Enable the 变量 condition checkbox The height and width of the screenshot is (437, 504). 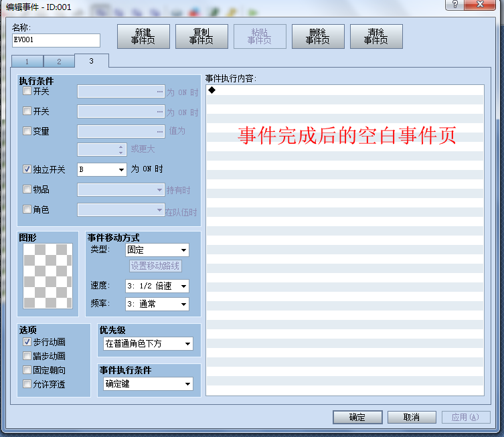pyautogui.click(x=27, y=130)
